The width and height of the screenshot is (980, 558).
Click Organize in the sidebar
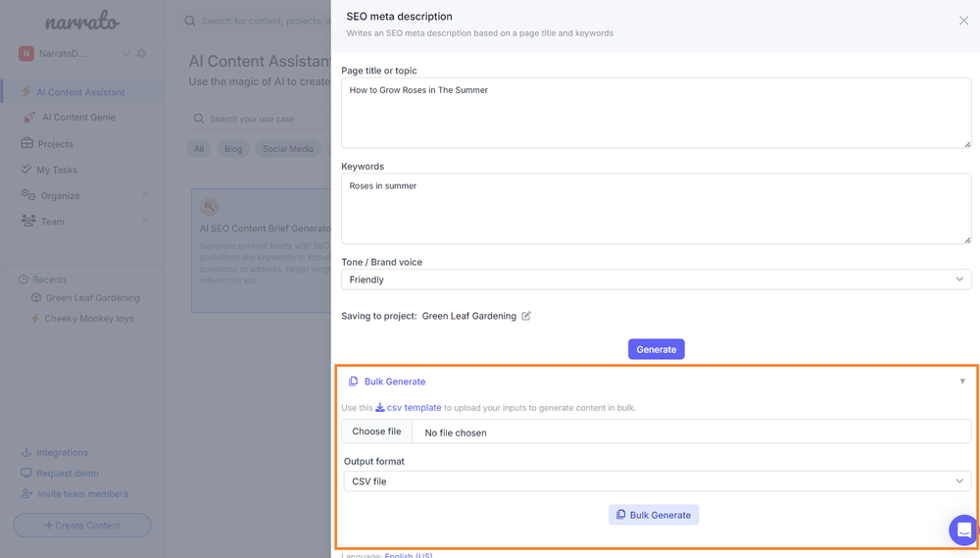[60, 196]
